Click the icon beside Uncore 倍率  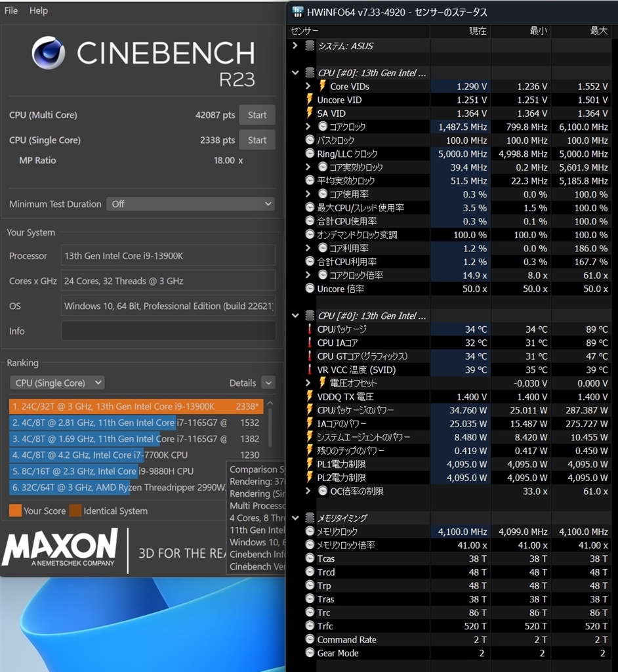(310, 289)
